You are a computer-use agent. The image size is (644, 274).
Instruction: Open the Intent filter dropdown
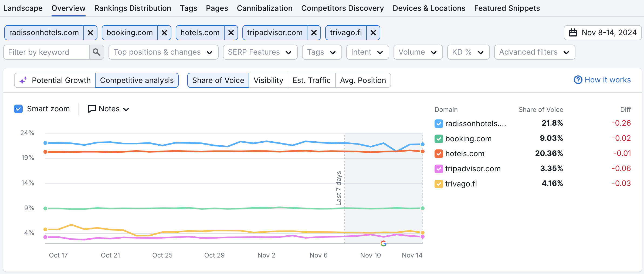(x=367, y=52)
